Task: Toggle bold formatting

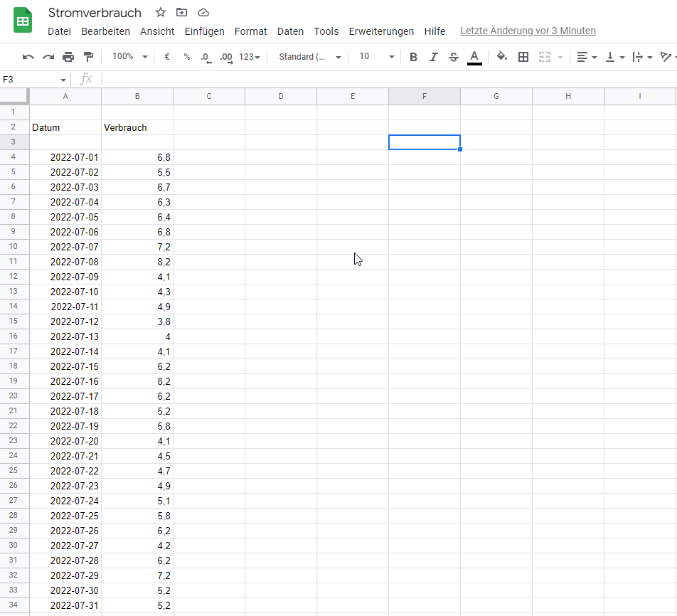Action: click(413, 57)
